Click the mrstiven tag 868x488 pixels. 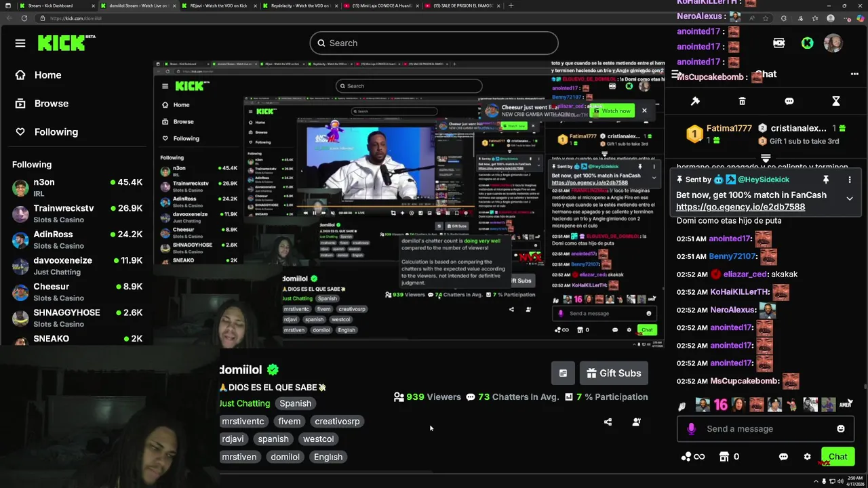click(239, 457)
